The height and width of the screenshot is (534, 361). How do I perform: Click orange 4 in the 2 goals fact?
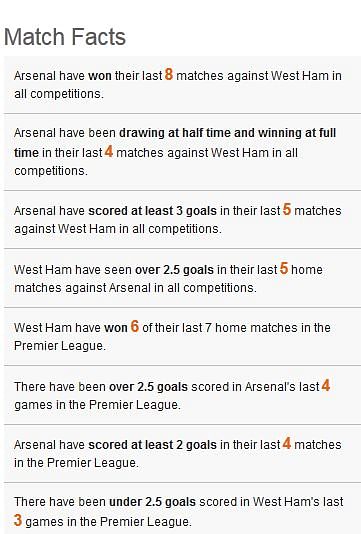coord(287,443)
